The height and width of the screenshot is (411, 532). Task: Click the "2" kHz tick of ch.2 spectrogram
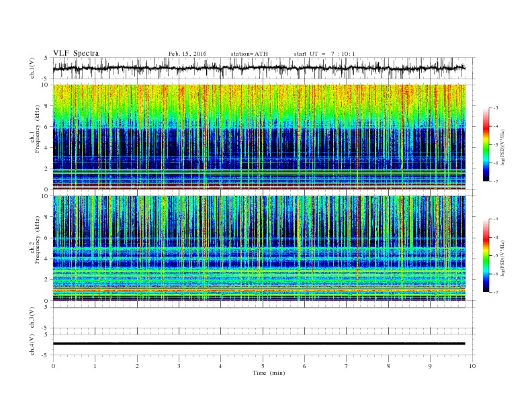pyautogui.click(x=46, y=280)
